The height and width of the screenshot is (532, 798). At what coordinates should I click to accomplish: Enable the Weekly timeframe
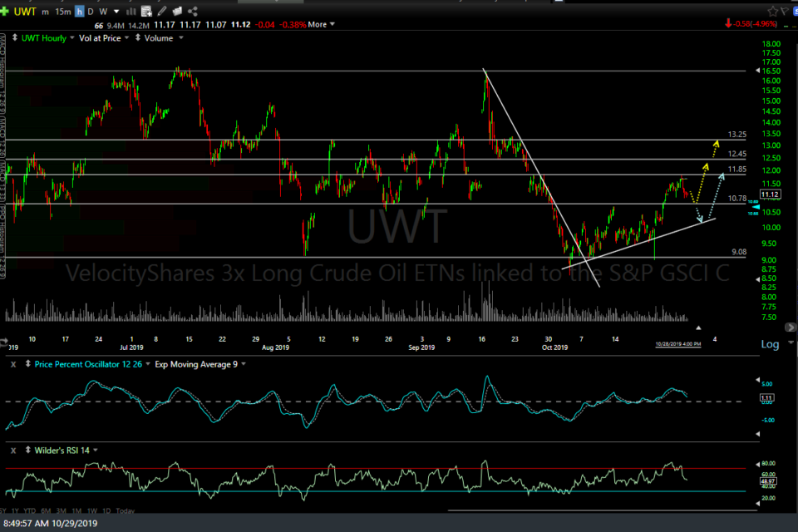coord(103,11)
